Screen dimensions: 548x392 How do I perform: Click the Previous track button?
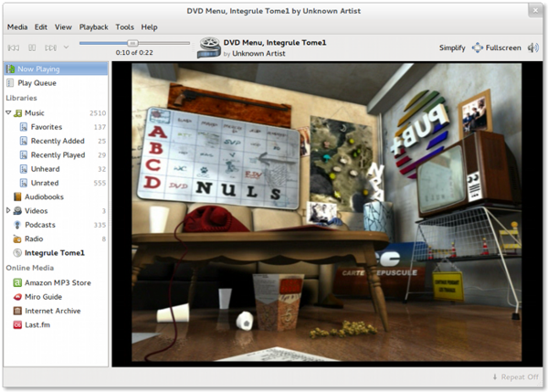[x=15, y=47]
